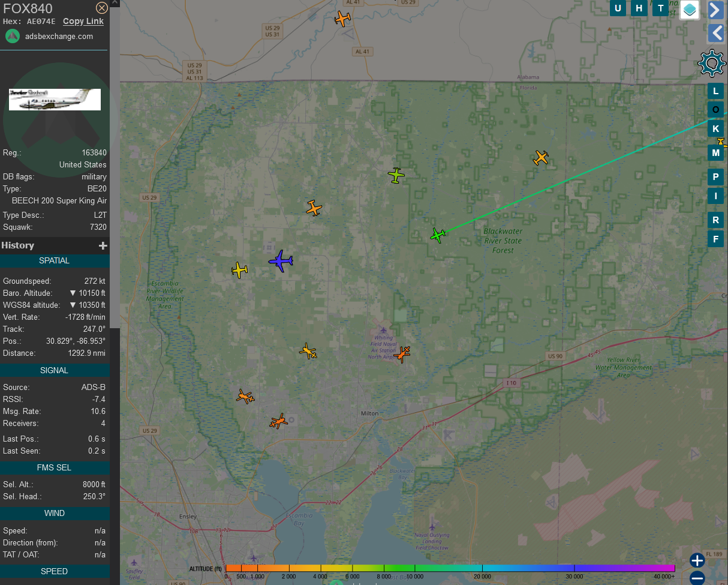
Task: Click the position 30.829°, -86.953° value
Action: (x=76, y=341)
